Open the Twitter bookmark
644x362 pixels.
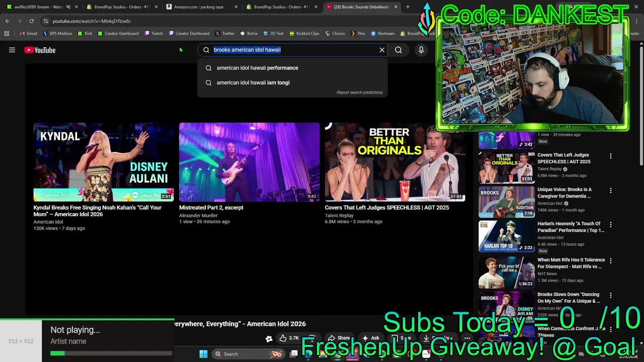click(x=225, y=34)
